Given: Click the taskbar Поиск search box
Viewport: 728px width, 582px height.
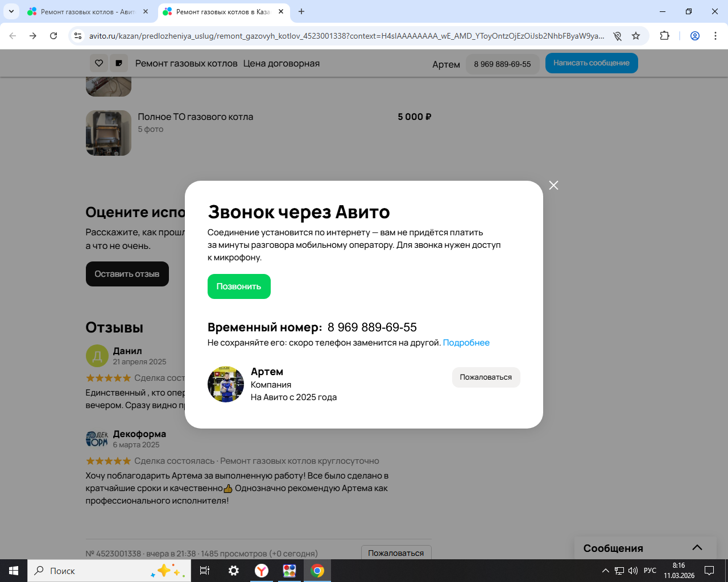Looking at the screenshot, I should [109, 571].
